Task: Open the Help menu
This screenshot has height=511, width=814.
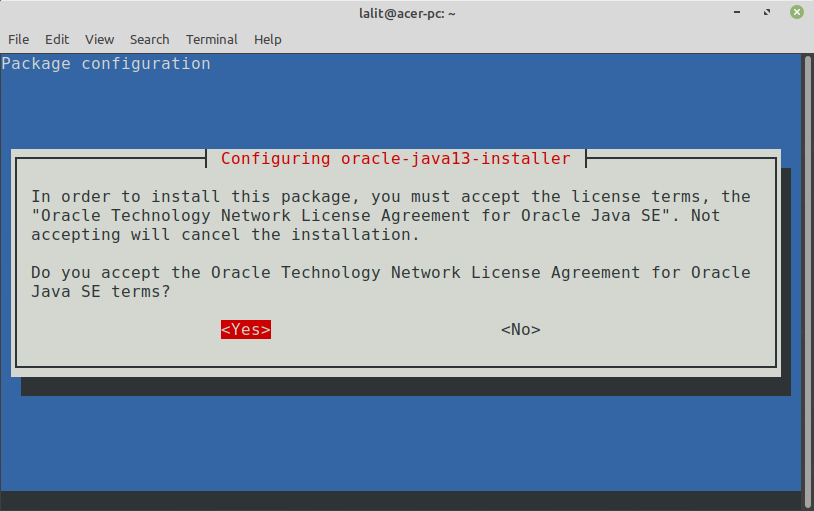Action: 267,39
